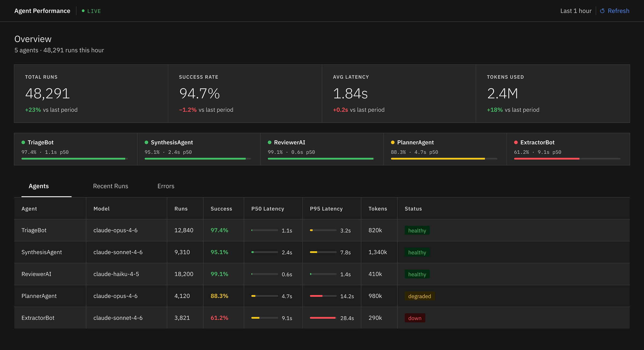
Task: Click PlannerAgent's yellow status dot
Action: tap(393, 142)
